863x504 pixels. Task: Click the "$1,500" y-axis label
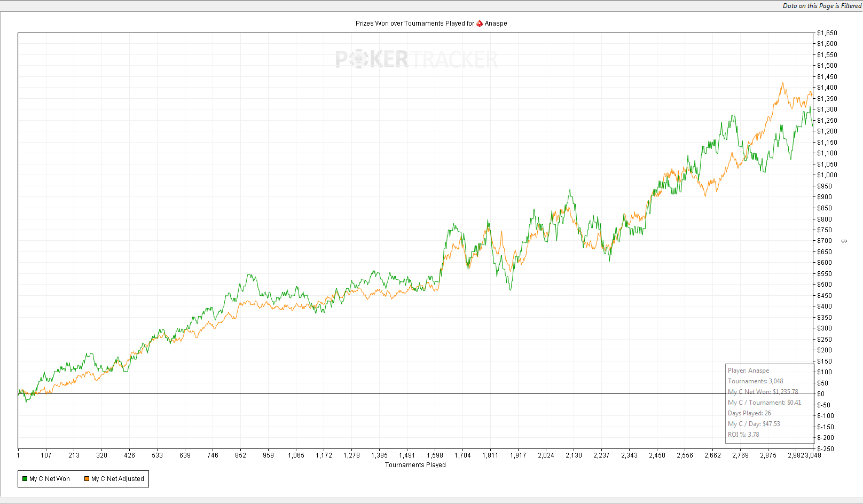tap(827, 66)
